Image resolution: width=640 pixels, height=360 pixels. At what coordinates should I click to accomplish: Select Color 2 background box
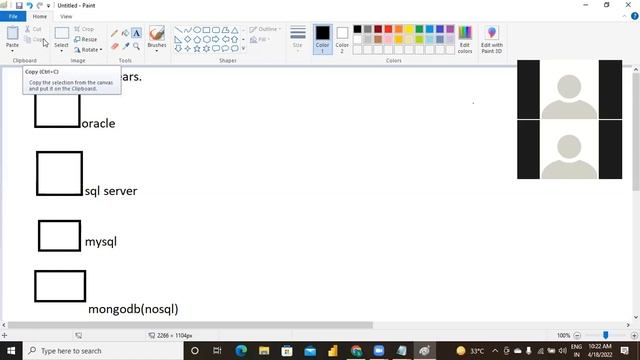pyautogui.click(x=342, y=39)
